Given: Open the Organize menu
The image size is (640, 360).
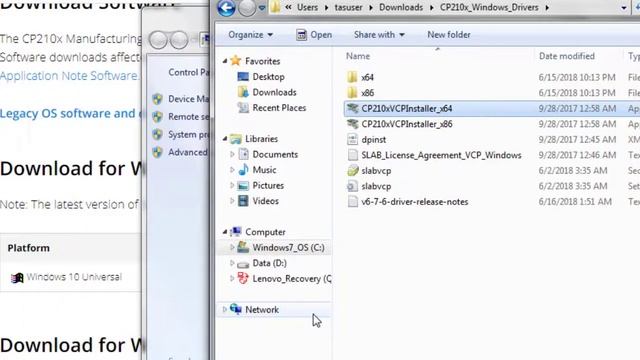Looking at the screenshot, I should [251, 35].
